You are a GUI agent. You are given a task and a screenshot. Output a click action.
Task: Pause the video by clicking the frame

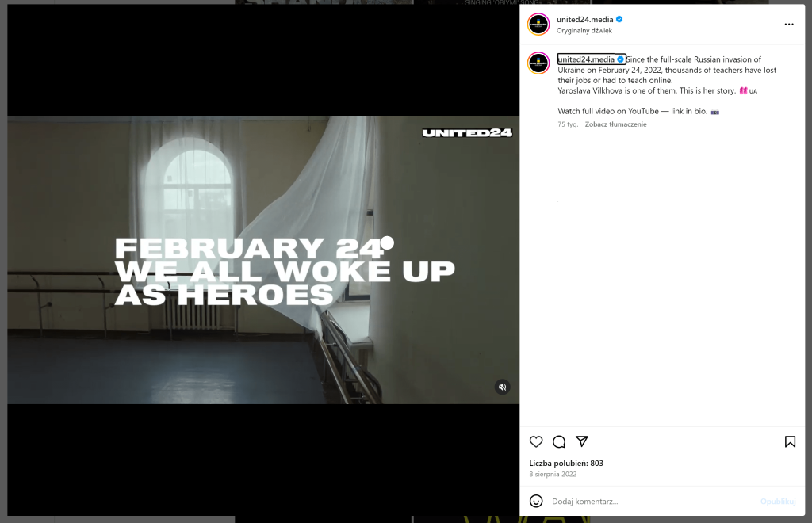click(x=263, y=260)
